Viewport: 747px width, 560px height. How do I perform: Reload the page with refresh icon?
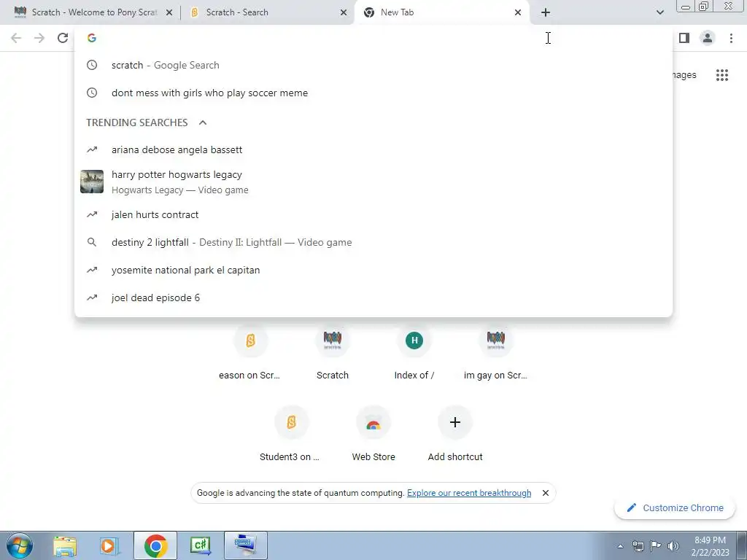[x=63, y=38]
